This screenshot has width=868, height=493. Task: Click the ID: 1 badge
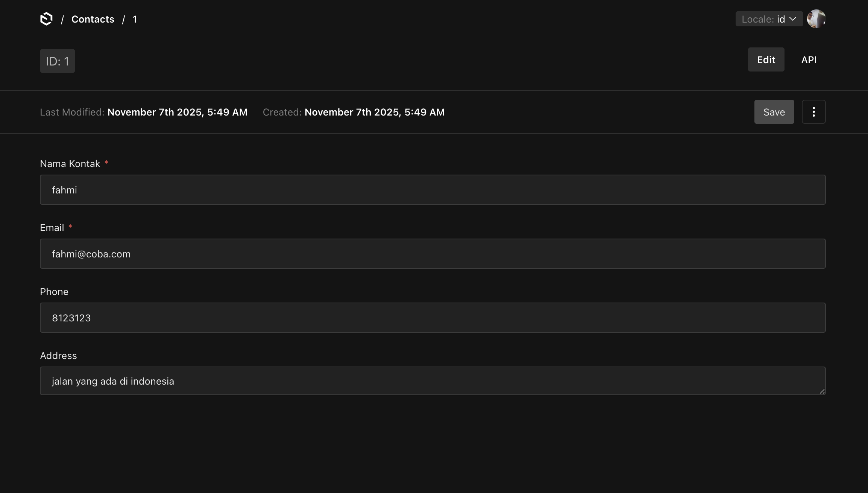58,61
